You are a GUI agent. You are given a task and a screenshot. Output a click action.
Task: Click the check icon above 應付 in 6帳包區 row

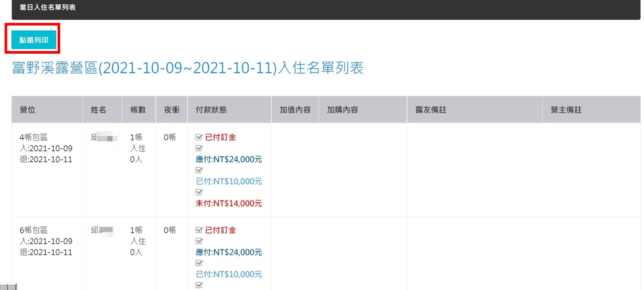(199, 241)
